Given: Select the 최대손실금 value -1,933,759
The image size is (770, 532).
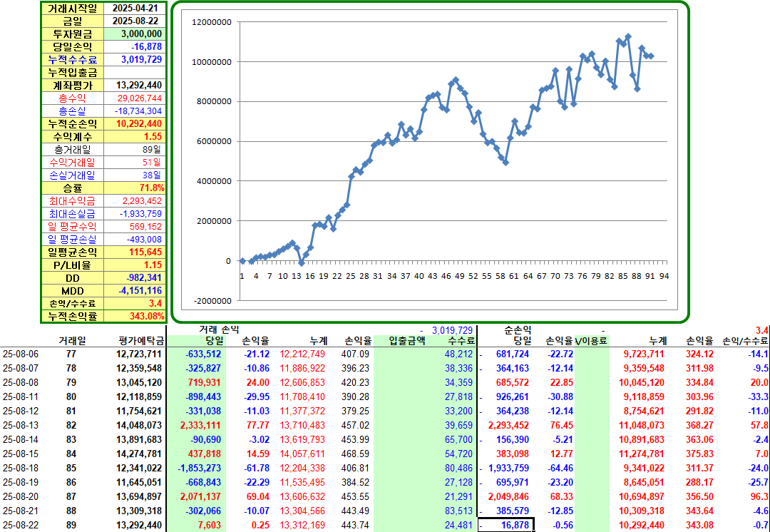Looking at the screenshot, I should (x=135, y=214).
